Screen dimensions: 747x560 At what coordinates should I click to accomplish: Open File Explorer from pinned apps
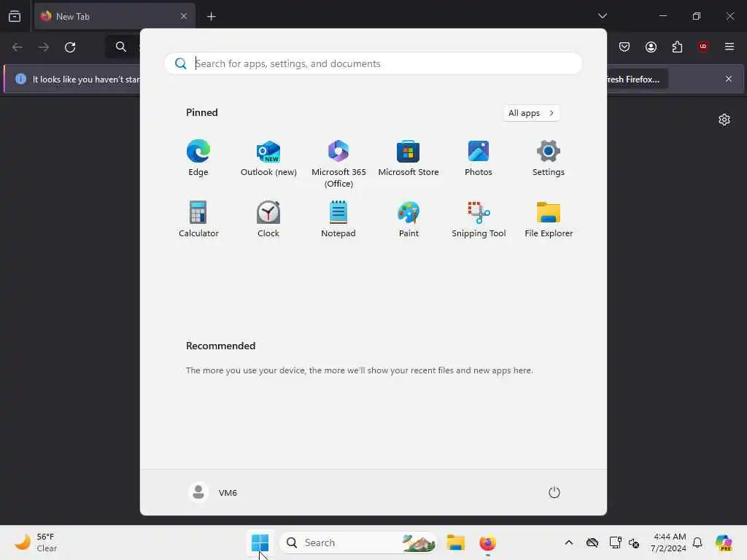coord(549,219)
